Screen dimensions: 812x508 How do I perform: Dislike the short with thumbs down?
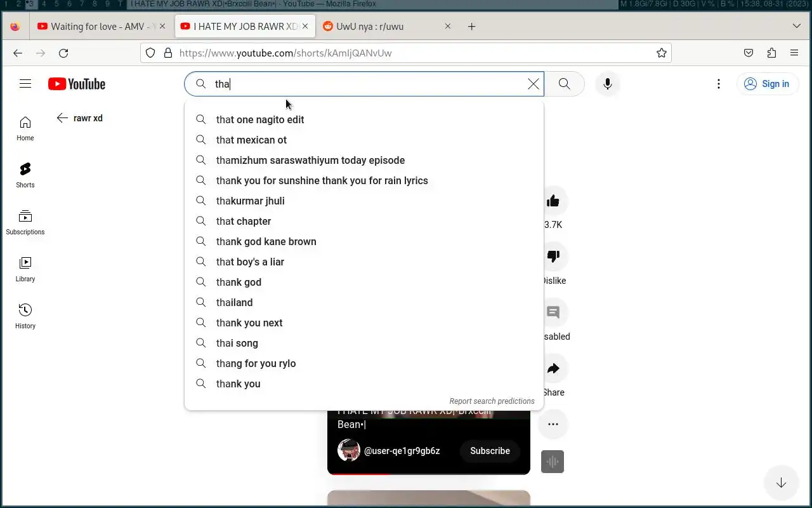[x=553, y=257]
